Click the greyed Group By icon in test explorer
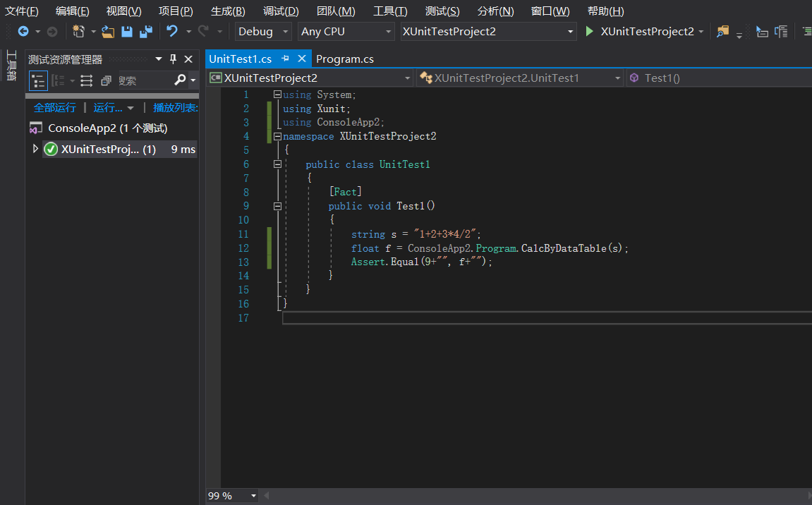 58,80
